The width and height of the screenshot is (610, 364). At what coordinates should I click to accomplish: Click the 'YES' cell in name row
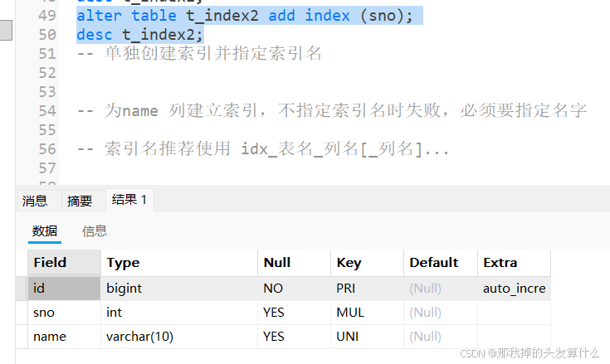tap(294, 337)
